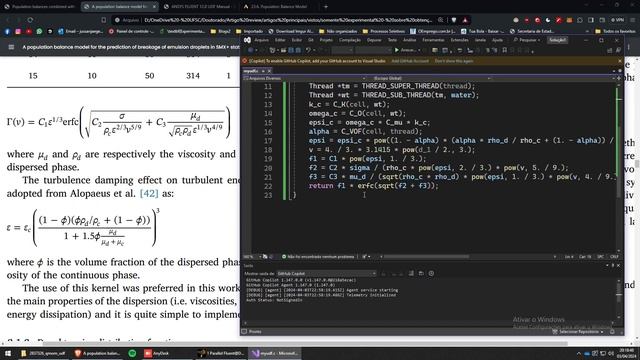Open Selecionar Repositório in status bar
This screenshot has width=640, height=360.
579,332
